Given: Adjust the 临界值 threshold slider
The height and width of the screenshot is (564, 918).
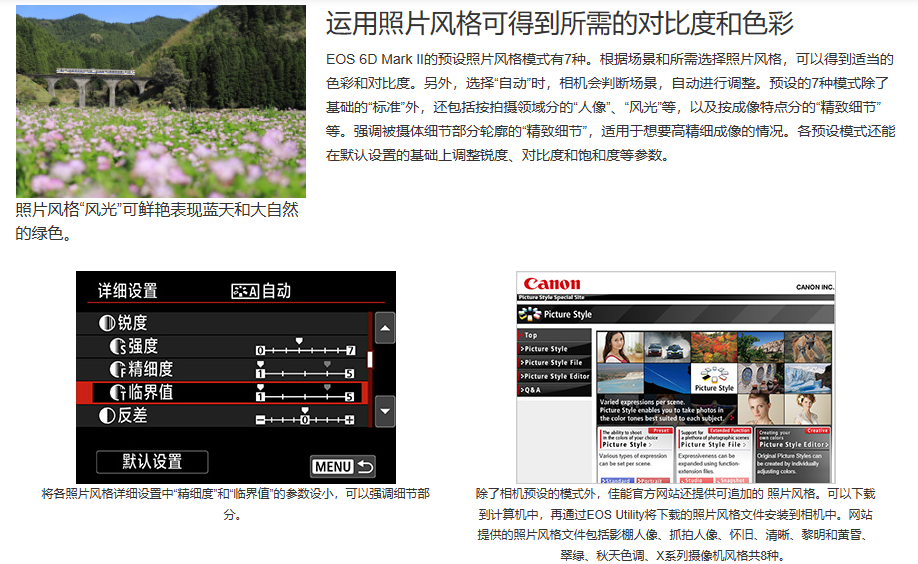Looking at the screenshot, I should tap(305, 393).
